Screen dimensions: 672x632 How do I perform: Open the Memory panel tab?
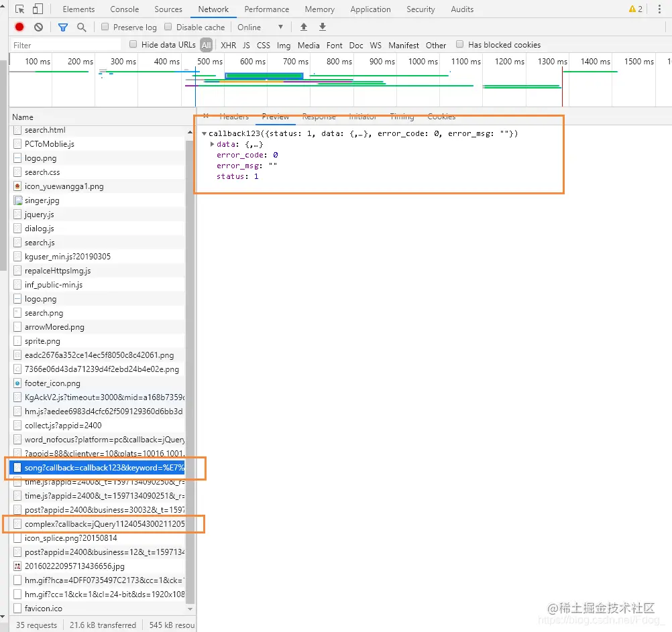tap(320, 9)
